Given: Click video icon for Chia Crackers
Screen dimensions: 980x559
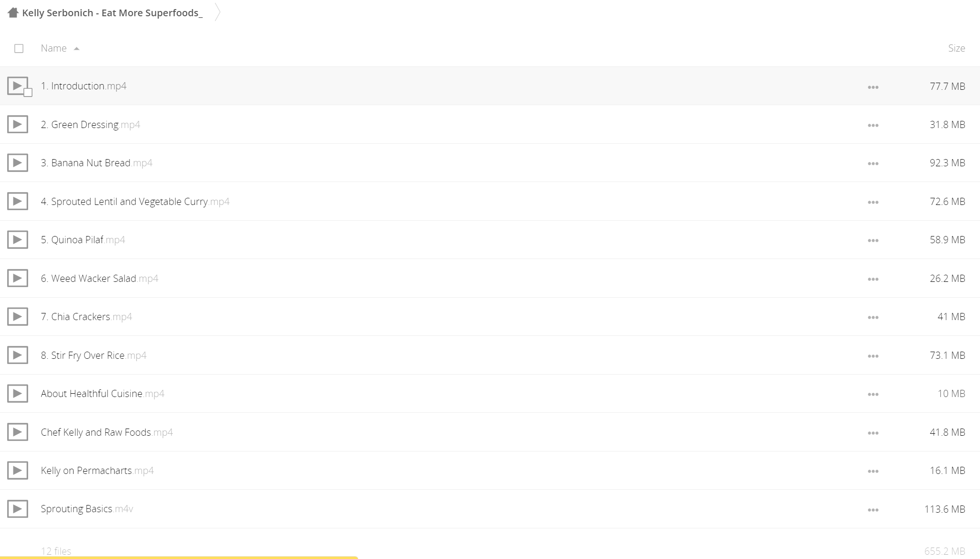Looking at the screenshot, I should tap(18, 317).
